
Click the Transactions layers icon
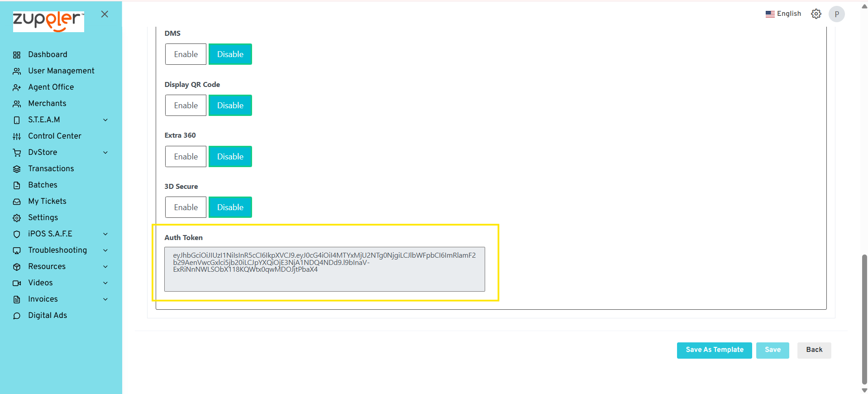coord(17,169)
